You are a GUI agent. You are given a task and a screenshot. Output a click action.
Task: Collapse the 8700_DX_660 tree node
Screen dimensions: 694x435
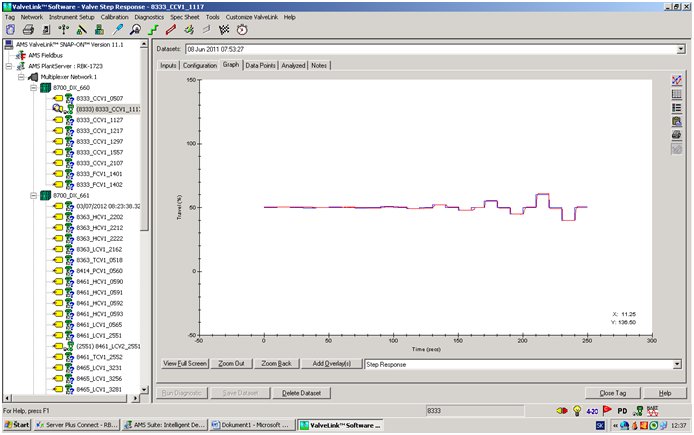pyautogui.click(x=34, y=88)
